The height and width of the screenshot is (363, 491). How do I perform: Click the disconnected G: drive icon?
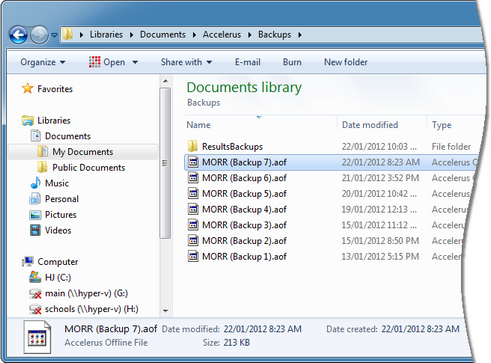(35, 294)
